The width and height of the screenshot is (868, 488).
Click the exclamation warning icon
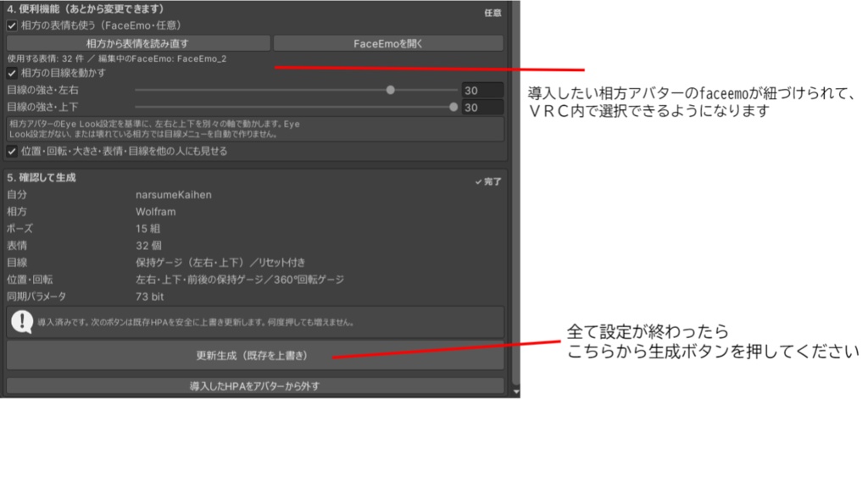(x=22, y=321)
